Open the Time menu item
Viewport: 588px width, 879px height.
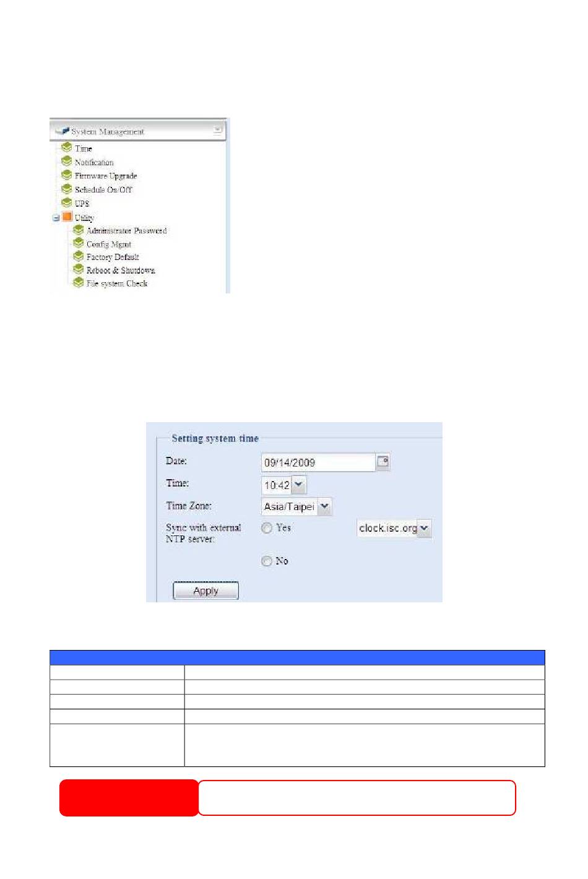[x=84, y=149]
